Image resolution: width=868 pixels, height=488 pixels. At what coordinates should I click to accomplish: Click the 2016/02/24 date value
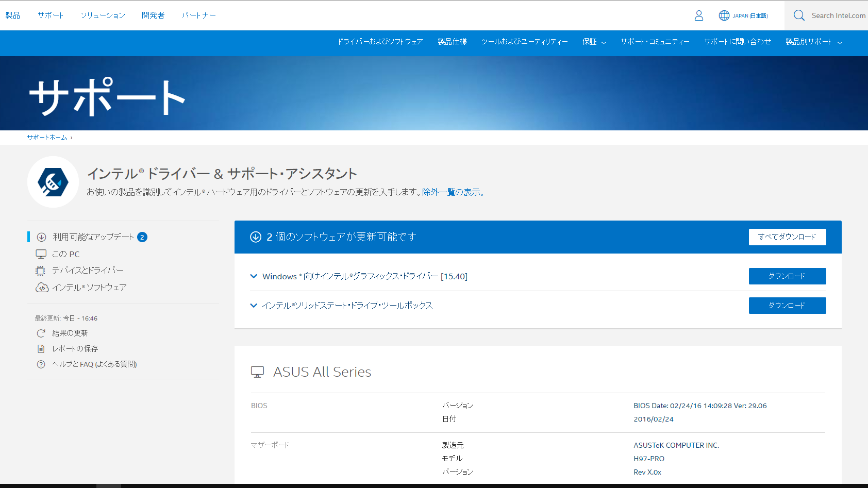pos(654,419)
